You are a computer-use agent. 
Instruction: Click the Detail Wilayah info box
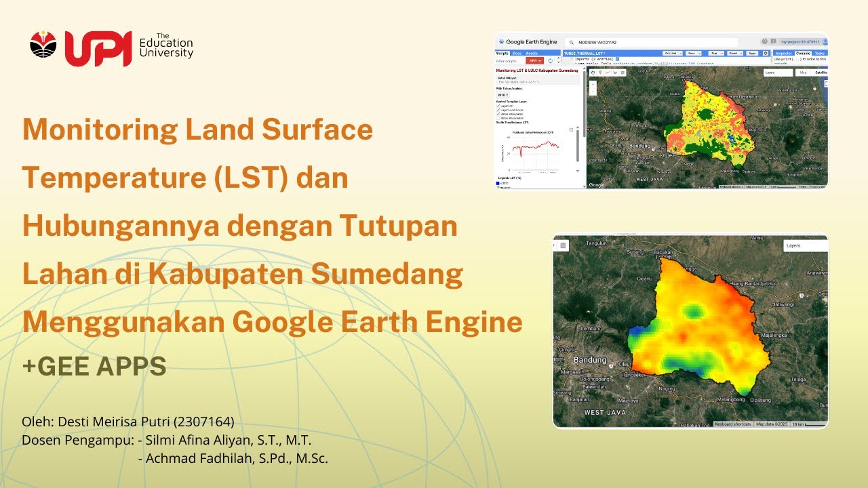(538, 79)
